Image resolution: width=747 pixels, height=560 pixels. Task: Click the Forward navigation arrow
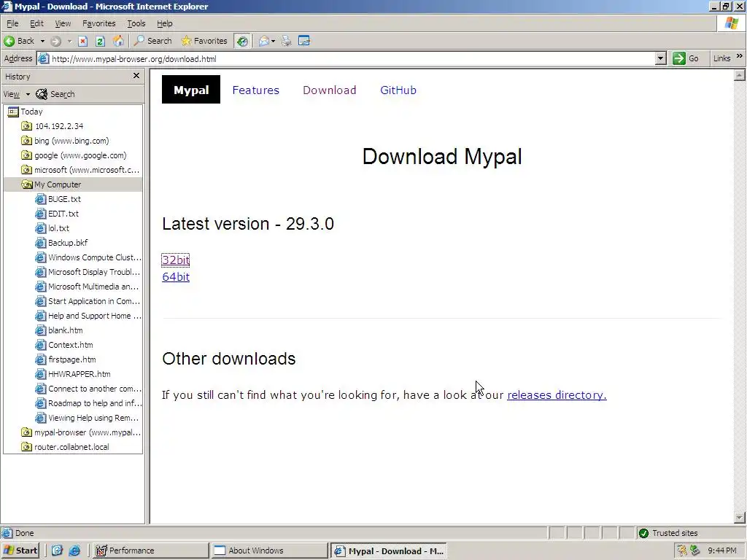pos(55,41)
